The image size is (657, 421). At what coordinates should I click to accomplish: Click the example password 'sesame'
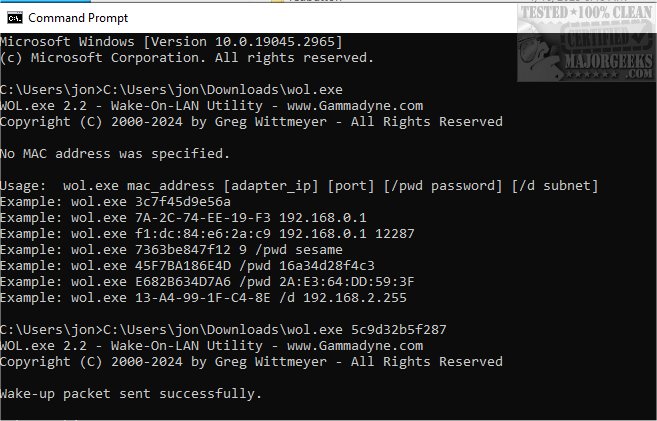click(319, 249)
